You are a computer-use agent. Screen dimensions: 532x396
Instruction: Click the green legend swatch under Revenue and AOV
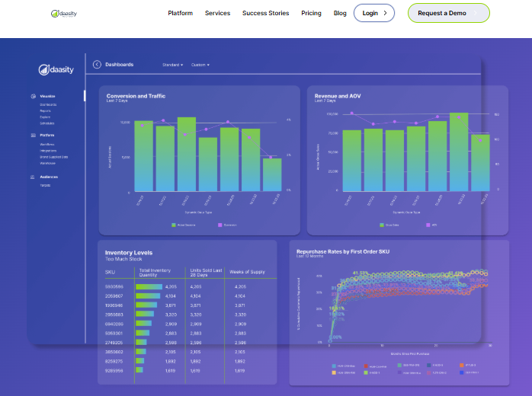382,225
